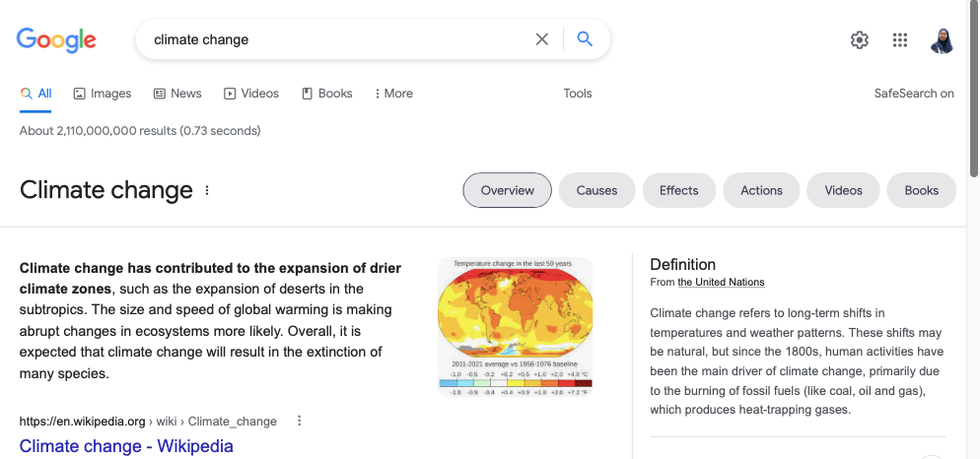Click the blue magnifier search icon
This screenshot has width=980, height=459.
click(585, 39)
